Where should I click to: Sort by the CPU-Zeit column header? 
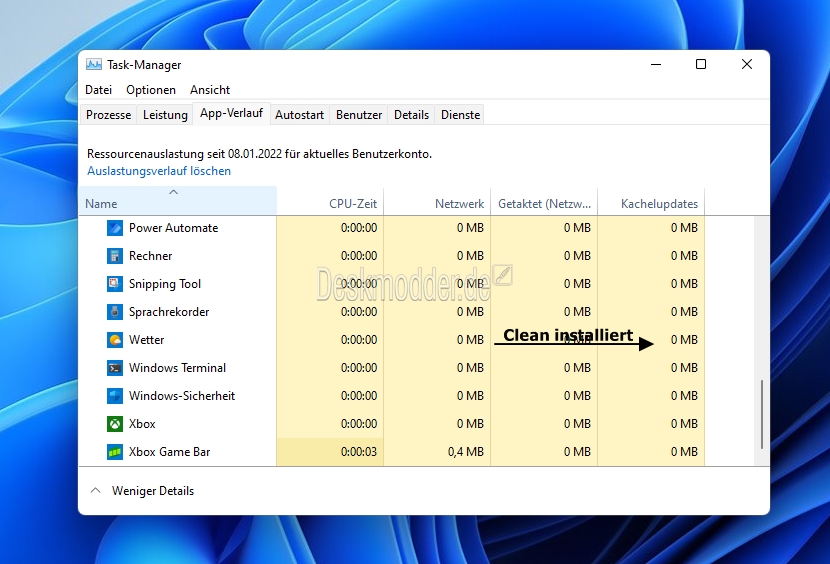point(330,201)
